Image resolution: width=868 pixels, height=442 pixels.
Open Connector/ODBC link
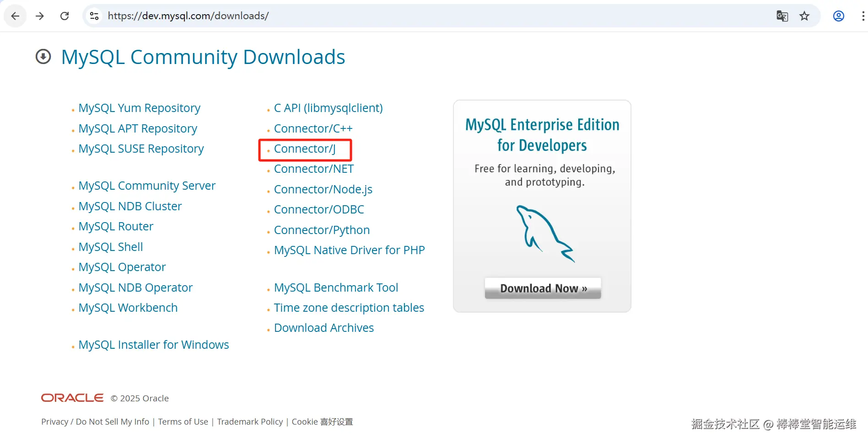pos(319,209)
